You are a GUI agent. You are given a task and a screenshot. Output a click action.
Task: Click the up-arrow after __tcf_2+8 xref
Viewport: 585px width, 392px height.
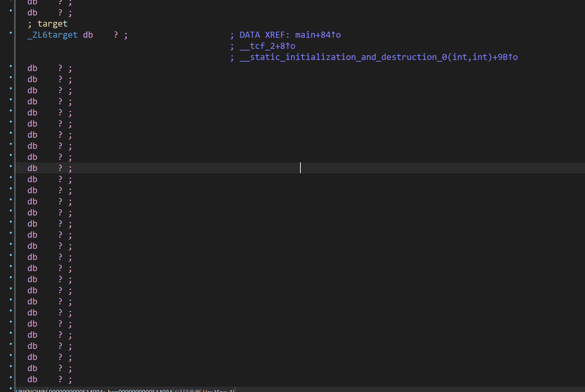[x=288, y=46]
